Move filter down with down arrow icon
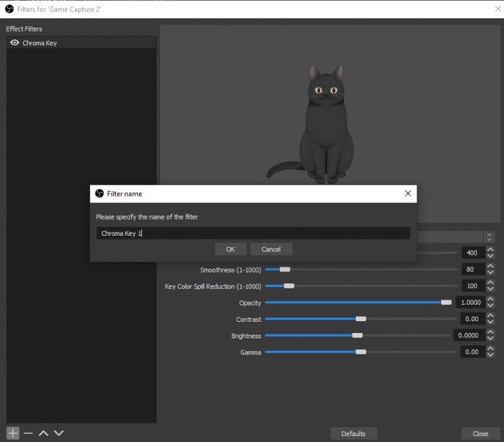This screenshot has width=504, height=442. 59,433
